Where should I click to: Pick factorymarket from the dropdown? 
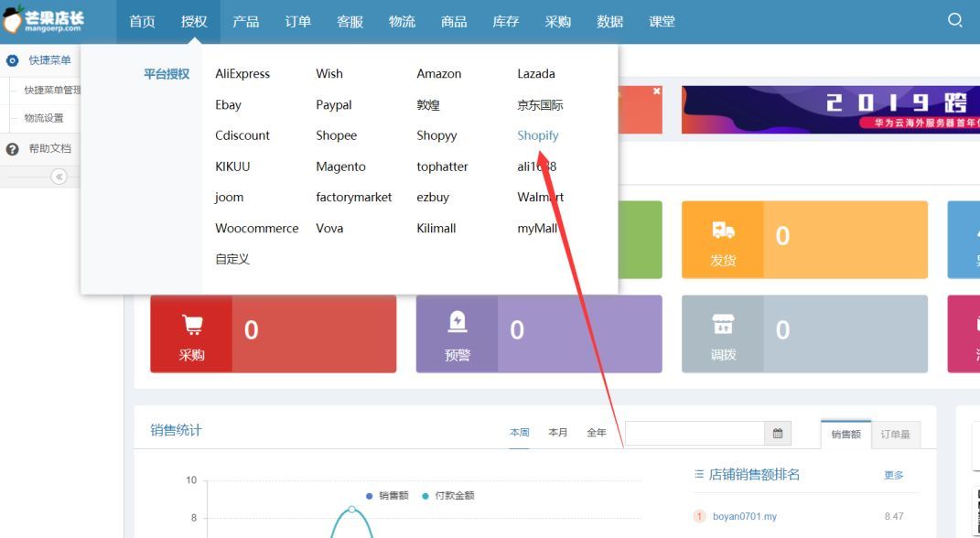pos(354,198)
